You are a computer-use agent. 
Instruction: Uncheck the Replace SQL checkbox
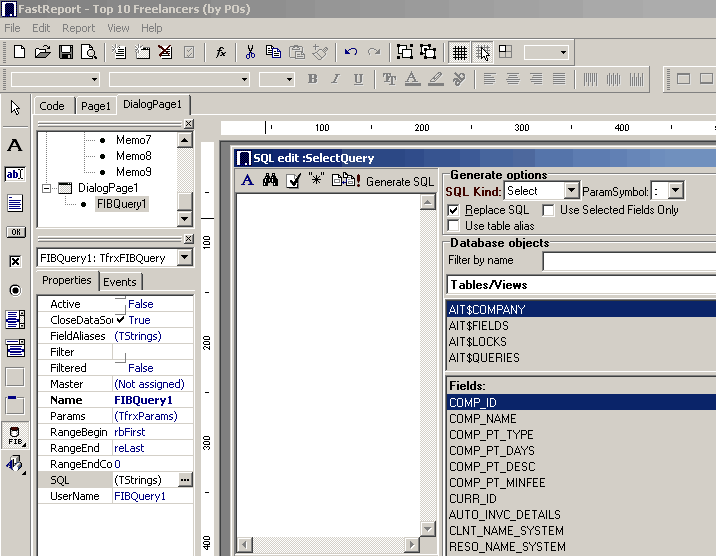(454, 210)
